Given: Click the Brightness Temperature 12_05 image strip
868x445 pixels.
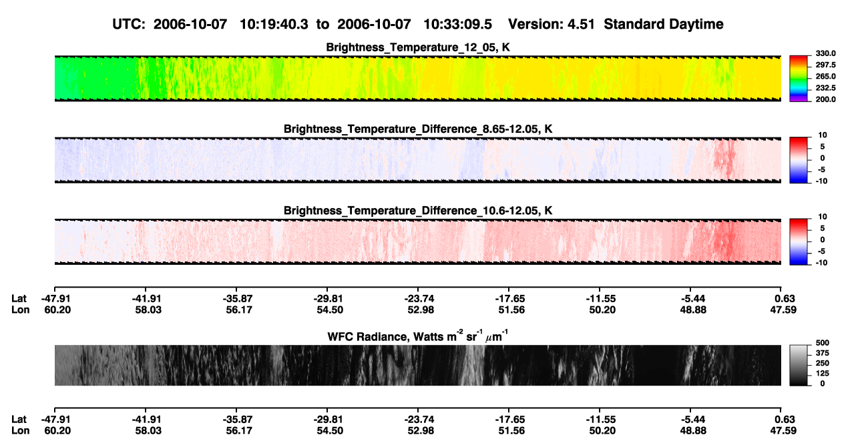Looking at the screenshot, I should [x=418, y=78].
